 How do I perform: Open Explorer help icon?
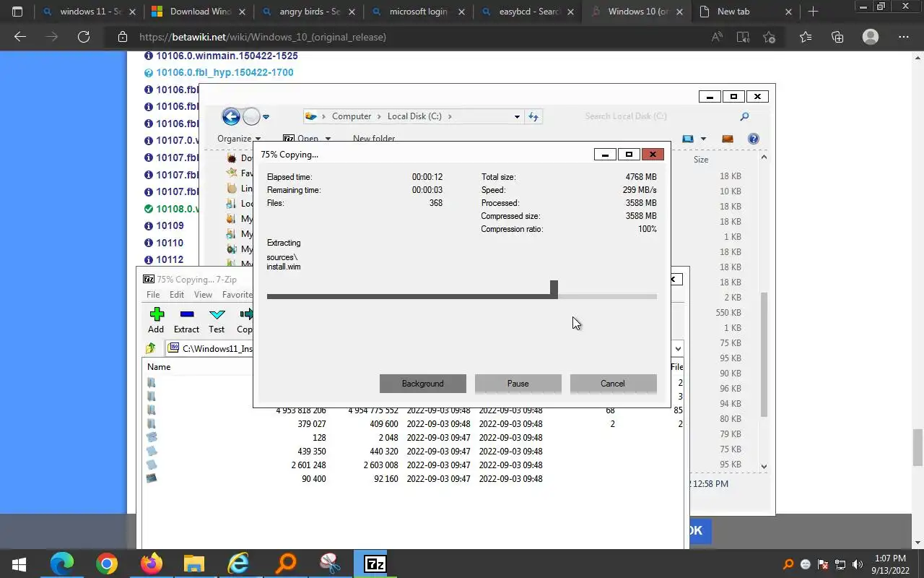point(753,139)
